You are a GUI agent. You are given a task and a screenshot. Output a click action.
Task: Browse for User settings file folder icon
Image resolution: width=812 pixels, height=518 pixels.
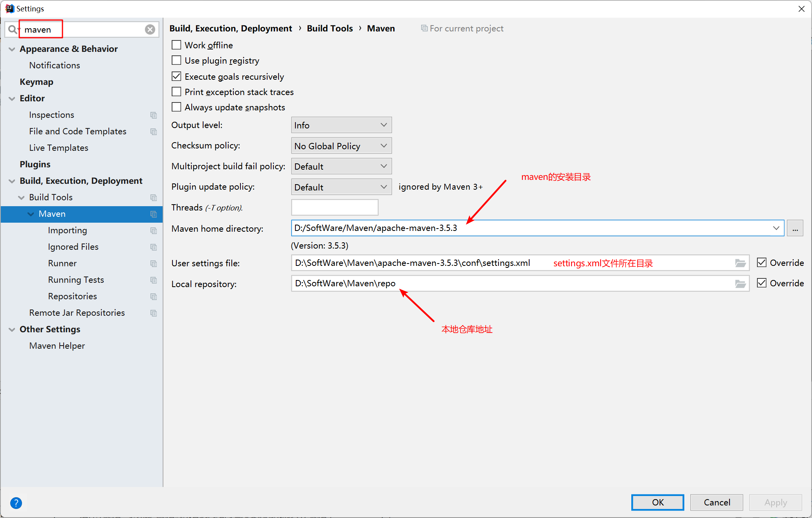point(740,263)
